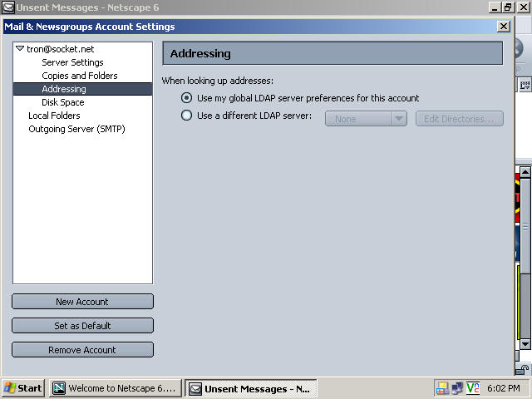
Task: Click Set as Default button
Action: 82,326
